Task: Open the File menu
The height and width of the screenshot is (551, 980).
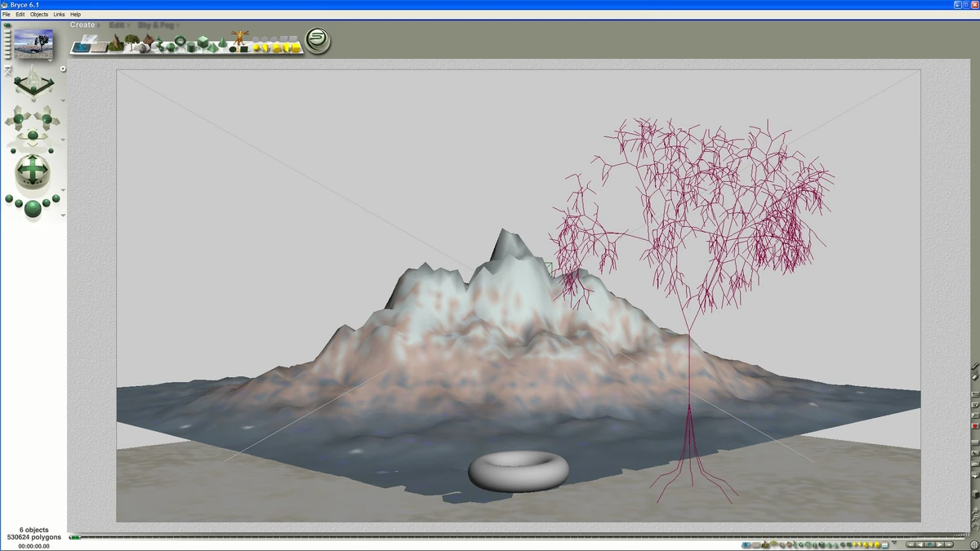Action: pyautogui.click(x=6, y=14)
